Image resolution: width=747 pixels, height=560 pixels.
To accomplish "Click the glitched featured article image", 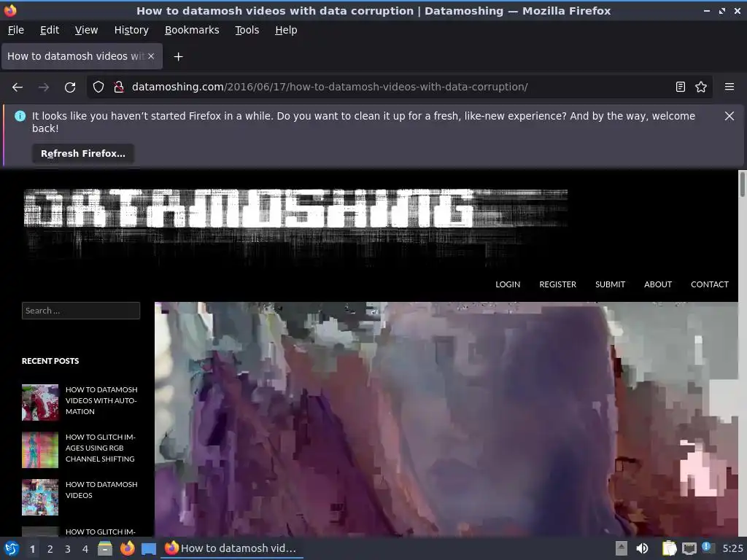I will pos(446,419).
